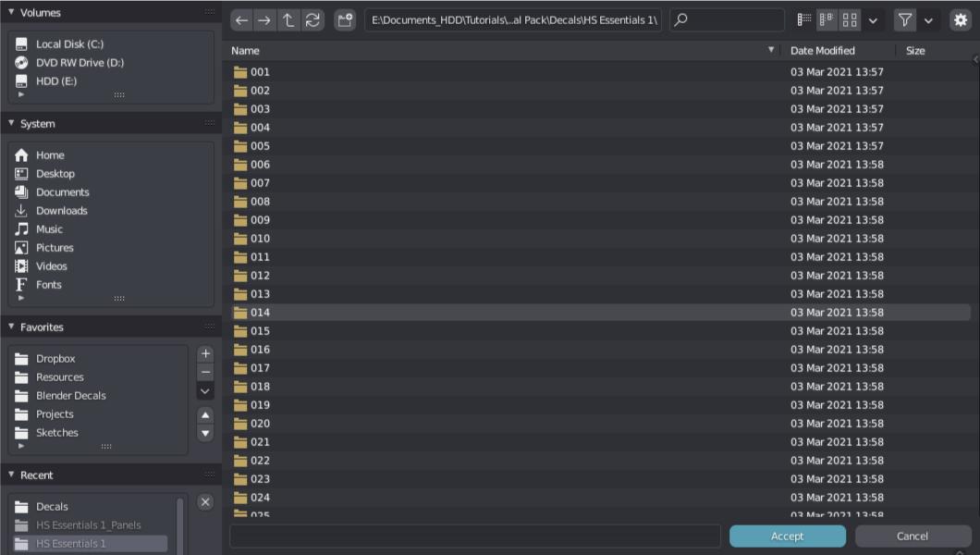Navigate to parent directory
The height and width of the screenshot is (555, 980).
point(288,20)
